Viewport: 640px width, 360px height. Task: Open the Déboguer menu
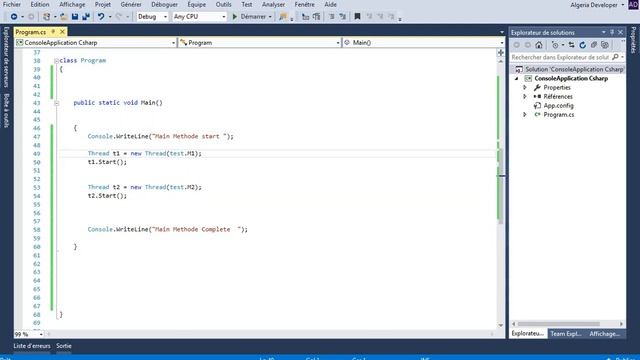point(164,4)
